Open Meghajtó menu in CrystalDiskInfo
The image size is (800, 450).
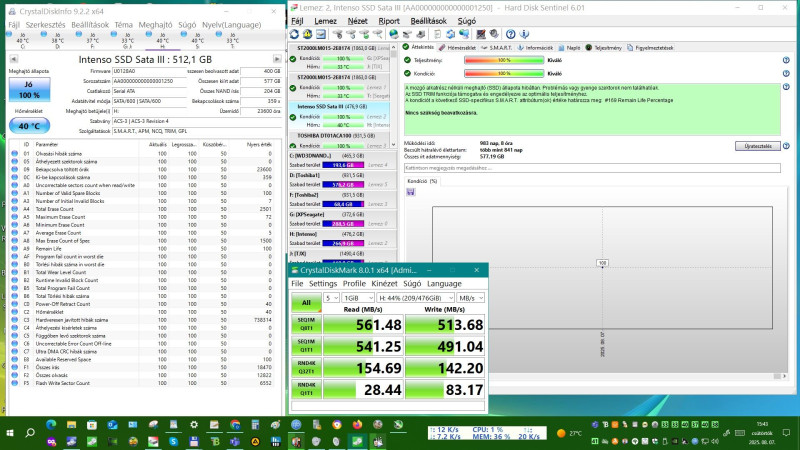pyautogui.click(x=155, y=24)
